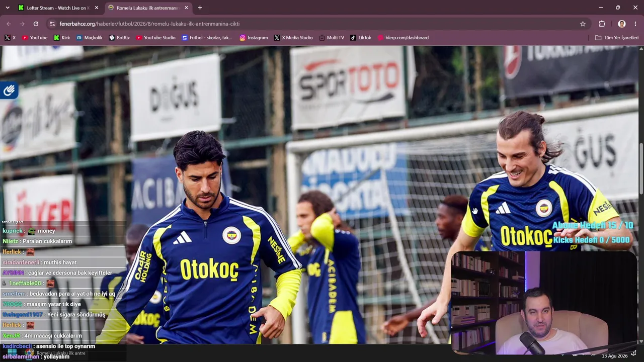Open the tab search dropdown arrow
This screenshot has height=362, width=644.
pos(7,8)
